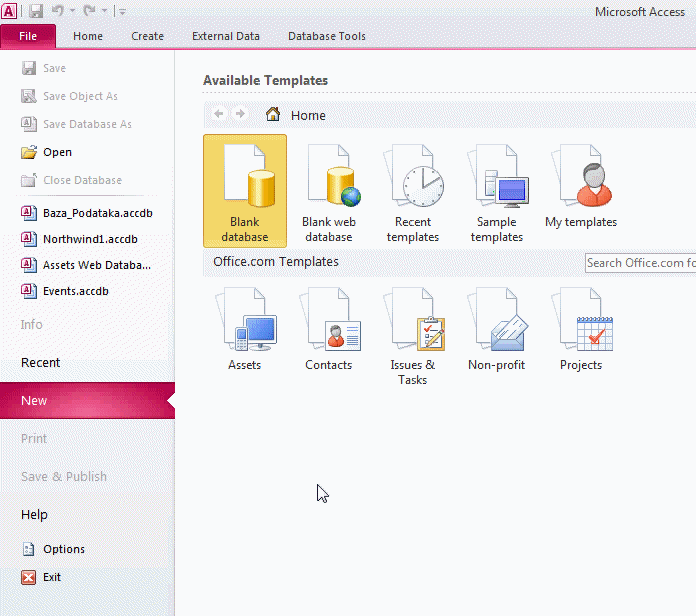Open the Issues & Tasks template

(x=413, y=336)
